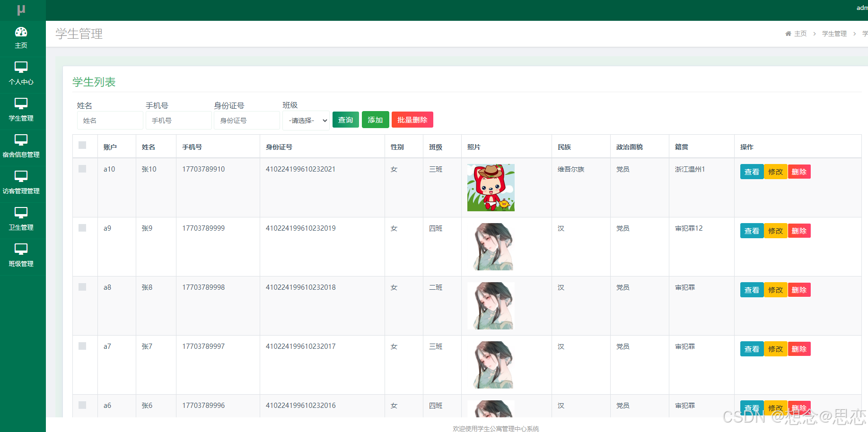Click the monitor icon above 宿舍信息管理
This screenshot has width=868, height=432.
(x=21, y=139)
